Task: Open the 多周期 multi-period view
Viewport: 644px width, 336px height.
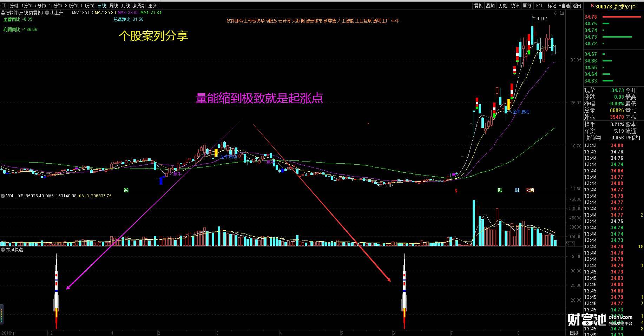Action: pos(139,6)
